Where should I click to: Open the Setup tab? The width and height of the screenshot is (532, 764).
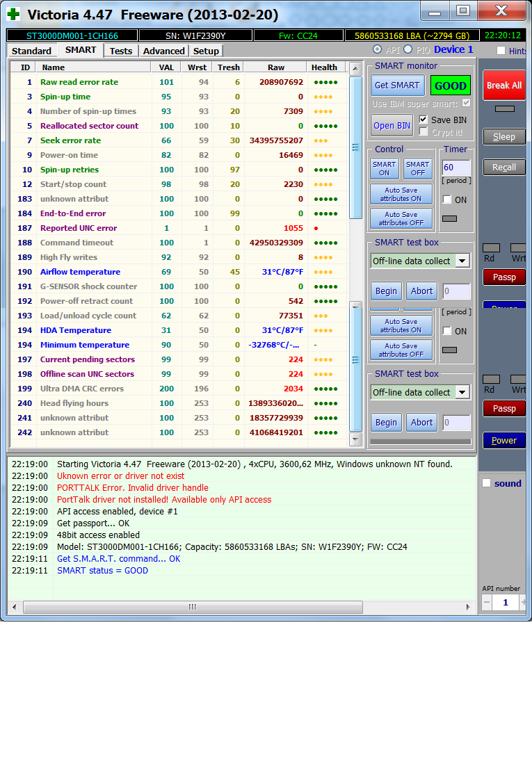pos(206,51)
